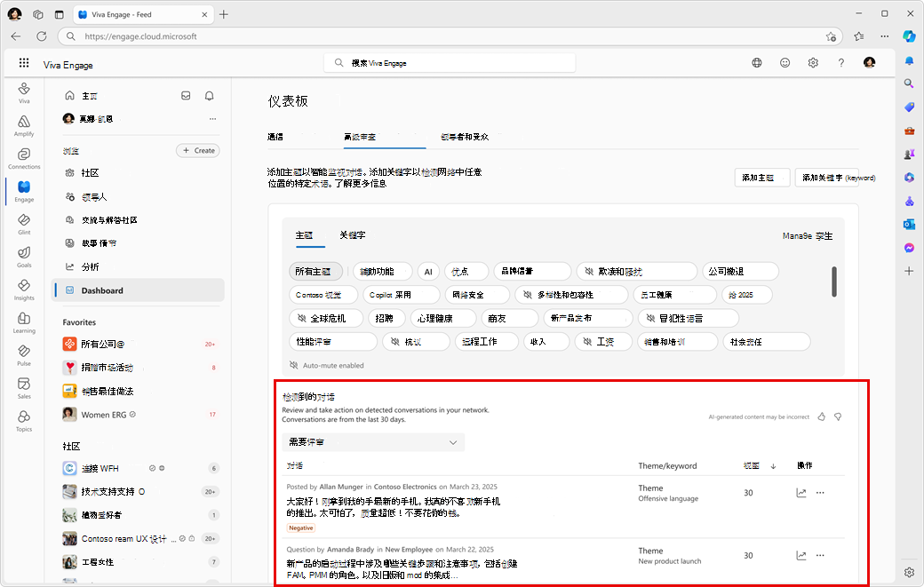
Task: Click the add keyword button
Action: [827, 178]
